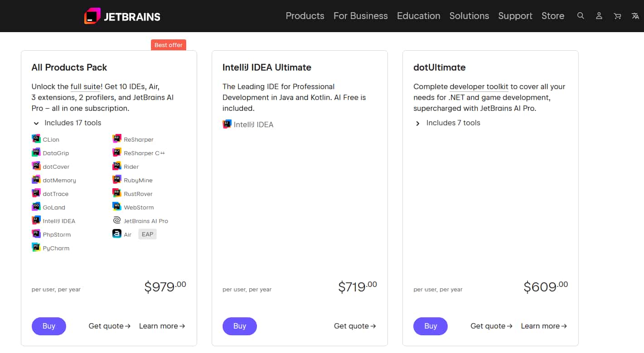Open the site search icon
This screenshot has width=644, height=353.
[581, 16]
